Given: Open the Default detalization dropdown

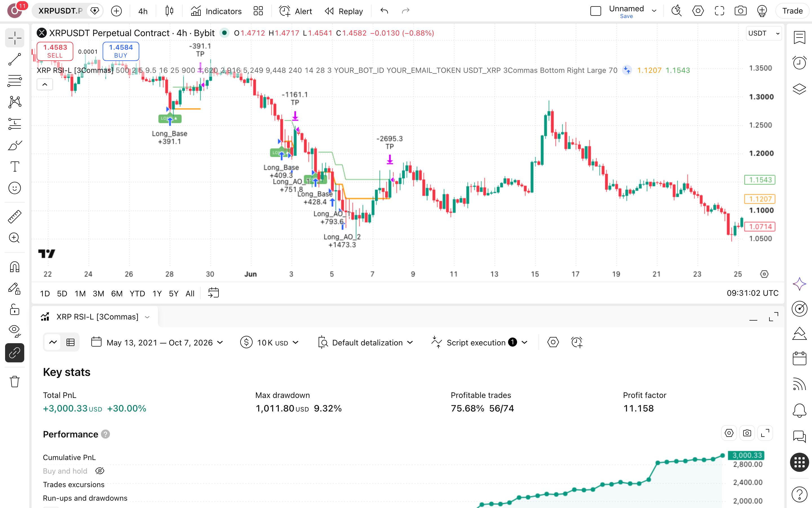Looking at the screenshot, I should click(x=365, y=342).
